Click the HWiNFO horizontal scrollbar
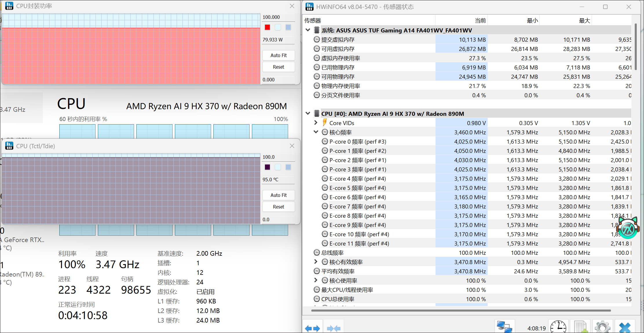 click(461, 310)
